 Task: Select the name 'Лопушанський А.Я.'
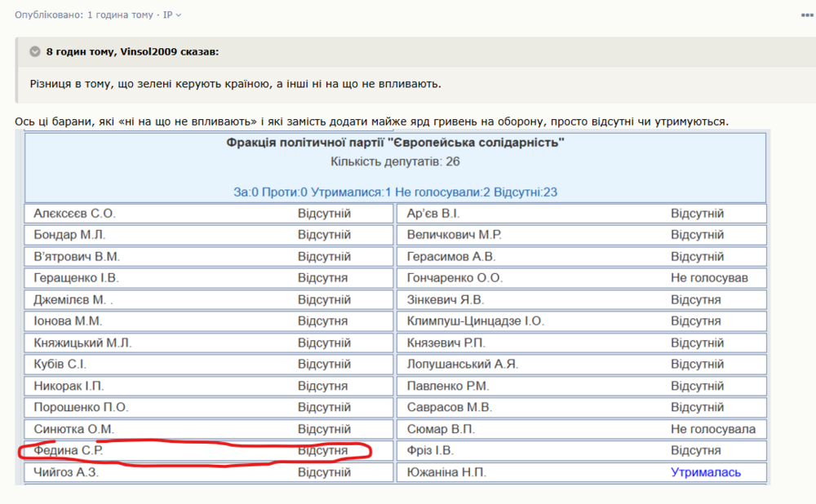click(x=463, y=365)
